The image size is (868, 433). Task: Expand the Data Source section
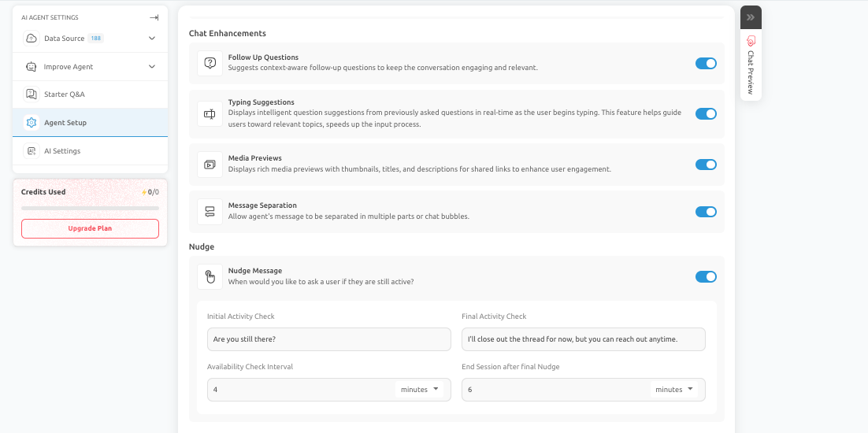[x=152, y=38]
